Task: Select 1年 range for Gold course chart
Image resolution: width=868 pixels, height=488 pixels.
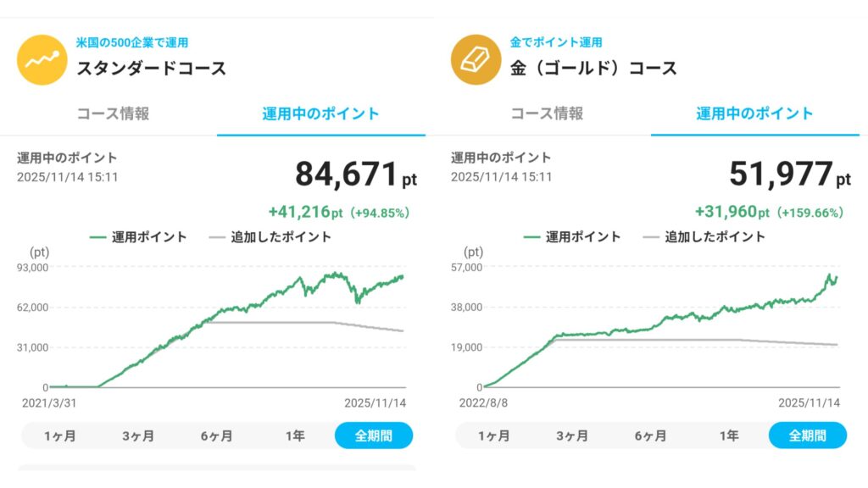Action: tap(729, 435)
